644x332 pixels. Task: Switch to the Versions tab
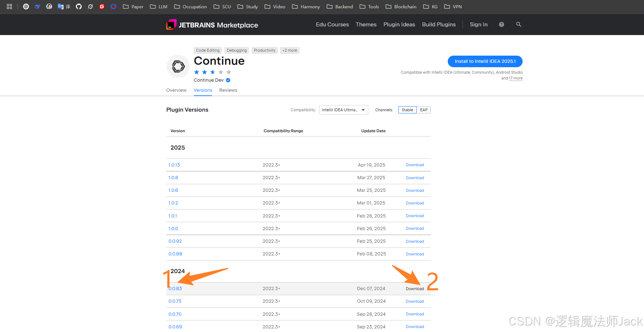point(203,90)
